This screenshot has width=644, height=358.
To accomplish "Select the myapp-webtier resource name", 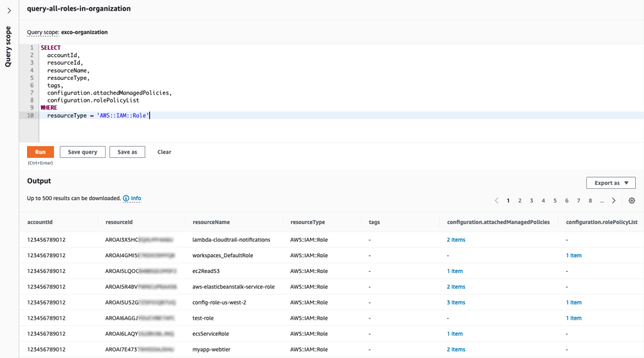I will [x=211, y=349].
